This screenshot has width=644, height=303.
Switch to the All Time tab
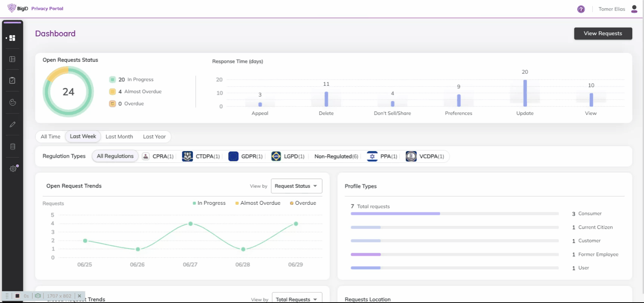pos(51,136)
